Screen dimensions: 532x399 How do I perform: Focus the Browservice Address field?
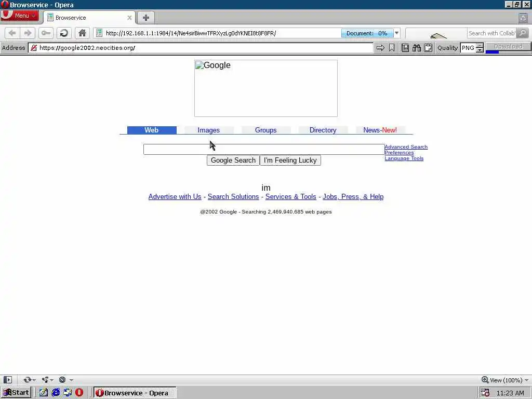[x=201, y=48]
